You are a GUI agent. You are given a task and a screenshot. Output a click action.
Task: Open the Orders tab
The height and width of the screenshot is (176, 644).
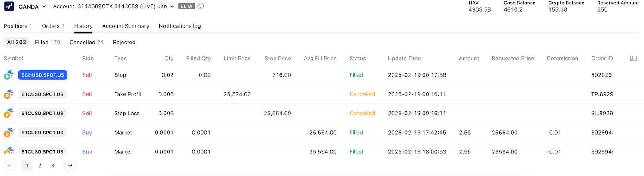[53, 26]
